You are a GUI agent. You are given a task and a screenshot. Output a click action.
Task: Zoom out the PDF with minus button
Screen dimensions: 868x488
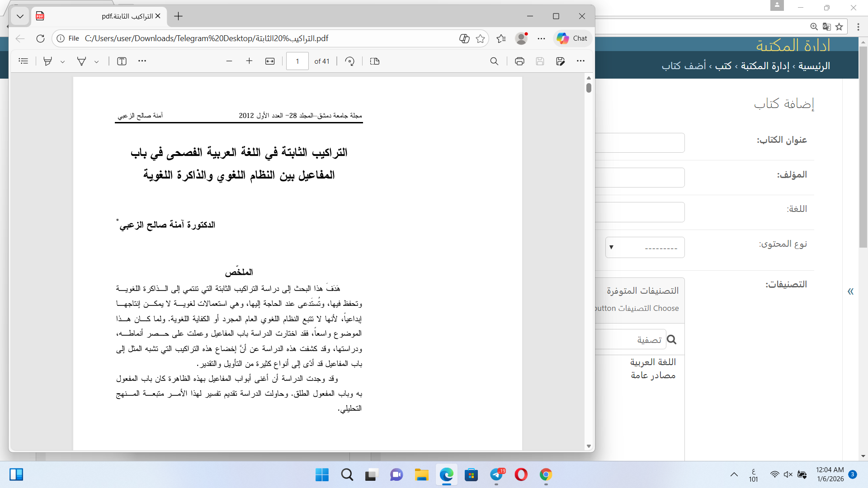click(x=229, y=61)
